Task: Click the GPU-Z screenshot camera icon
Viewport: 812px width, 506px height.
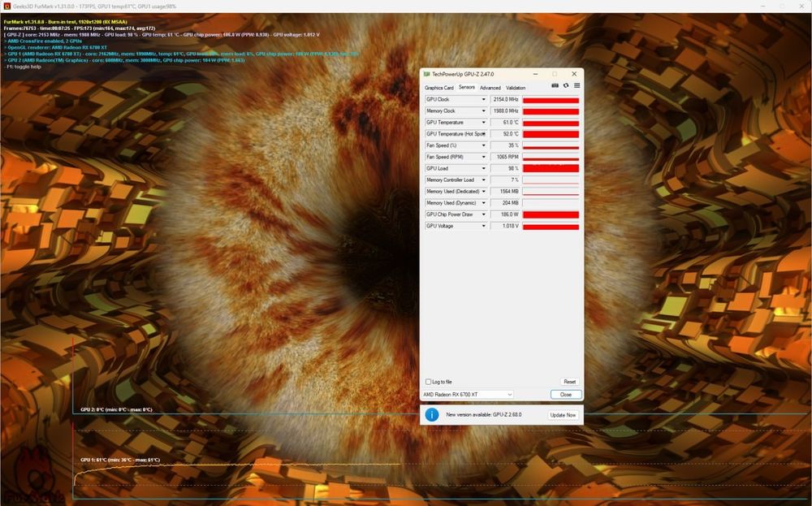Action: (555, 85)
